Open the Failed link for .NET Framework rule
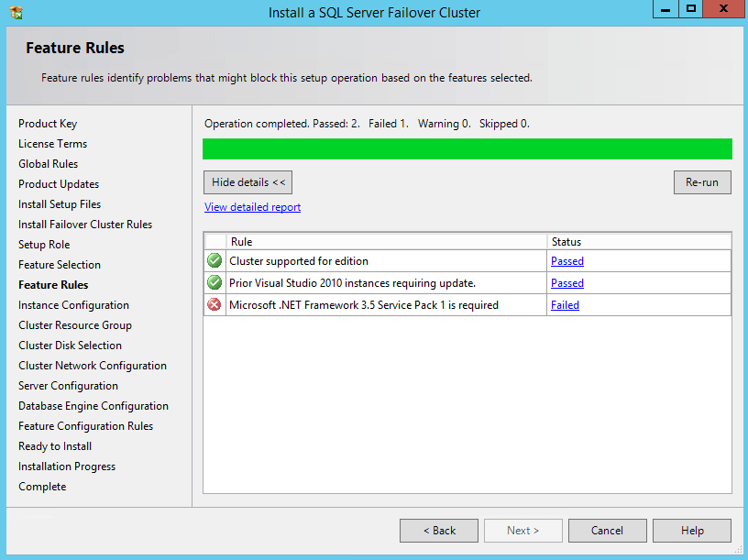Image resolution: width=748 pixels, height=560 pixels. coord(565,304)
